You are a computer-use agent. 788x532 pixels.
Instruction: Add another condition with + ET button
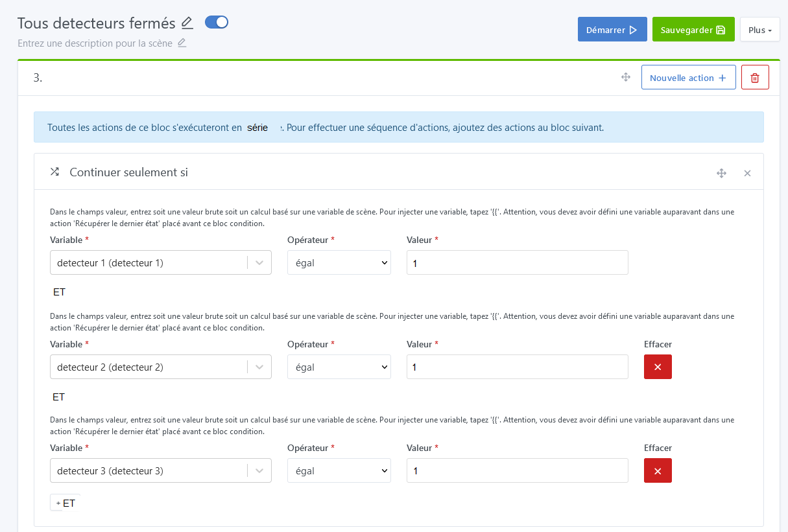65,503
